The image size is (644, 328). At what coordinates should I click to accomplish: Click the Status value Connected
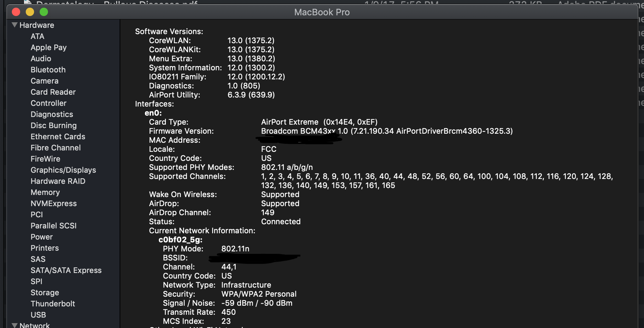click(x=281, y=221)
